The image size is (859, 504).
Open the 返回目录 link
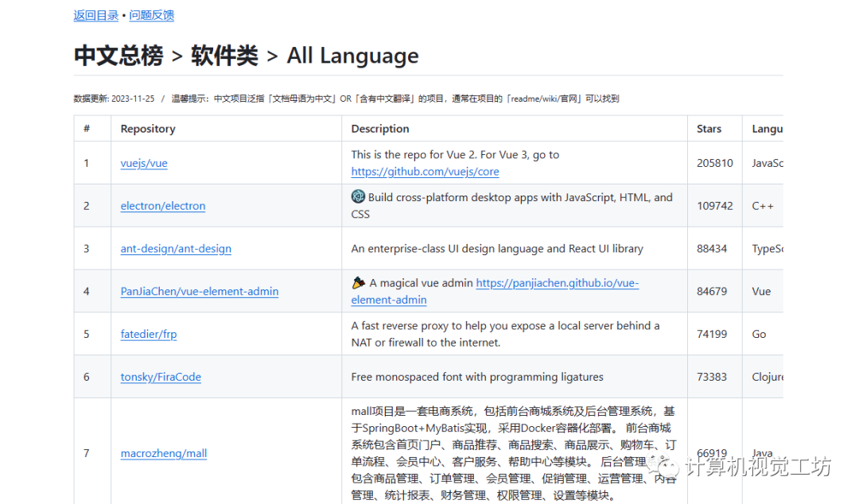coord(96,15)
